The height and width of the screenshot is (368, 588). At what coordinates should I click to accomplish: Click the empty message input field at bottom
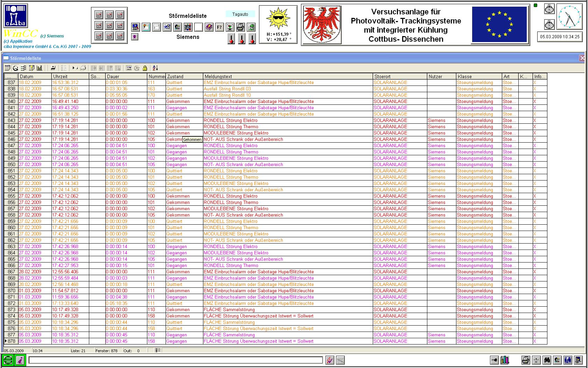coord(175,360)
